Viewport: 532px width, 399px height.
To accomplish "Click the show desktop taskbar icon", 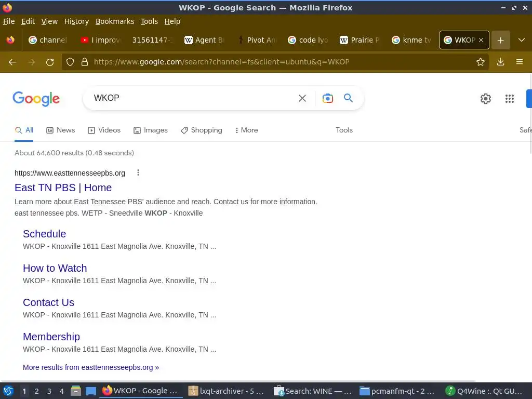I will click(90, 391).
